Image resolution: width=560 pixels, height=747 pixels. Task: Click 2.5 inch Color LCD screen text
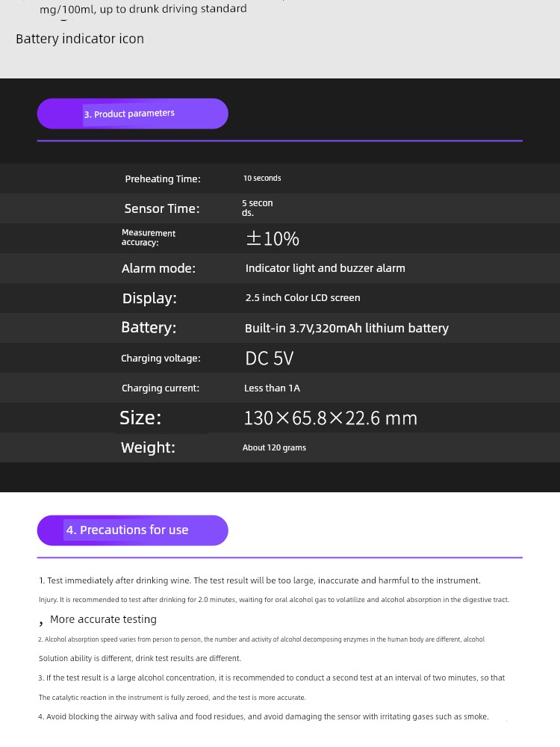tap(303, 298)
